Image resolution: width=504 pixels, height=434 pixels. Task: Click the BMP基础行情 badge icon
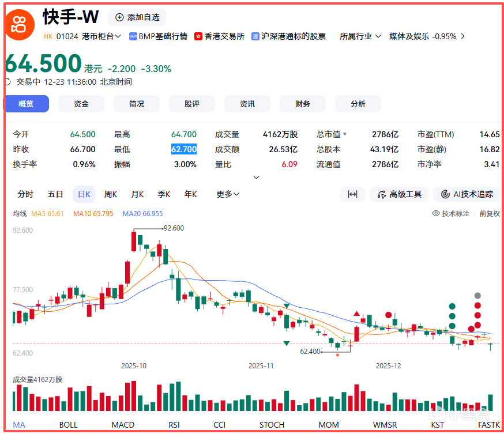[x=133, y=36]
